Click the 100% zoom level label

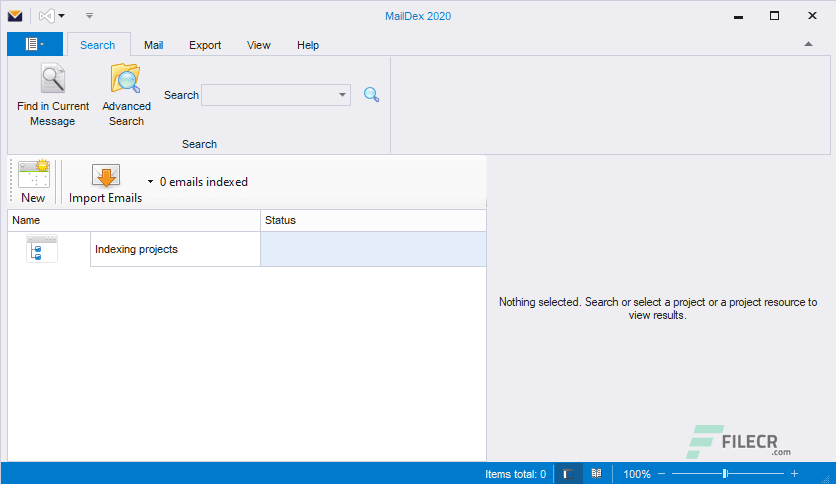(637, 474)
